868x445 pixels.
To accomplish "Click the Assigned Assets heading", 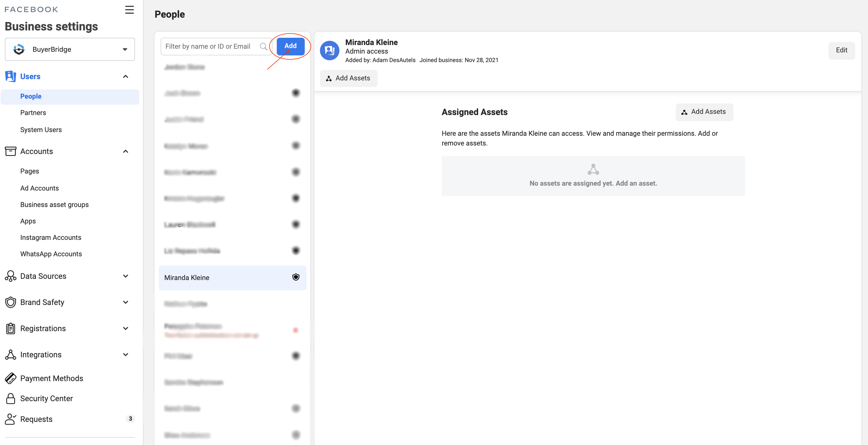I will click(474, 112).
